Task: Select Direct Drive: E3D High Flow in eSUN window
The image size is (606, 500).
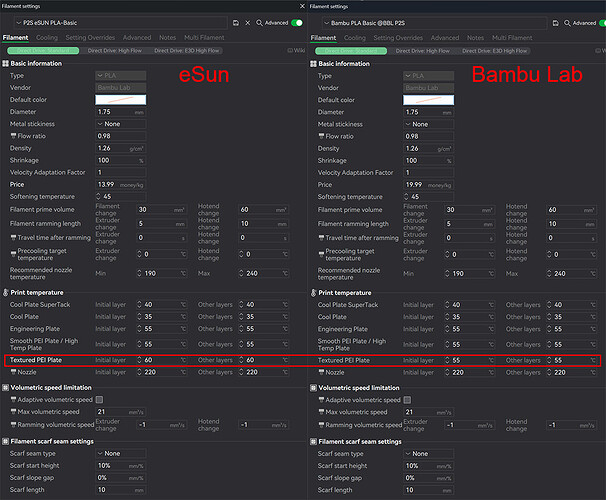Action: (187, 51)
